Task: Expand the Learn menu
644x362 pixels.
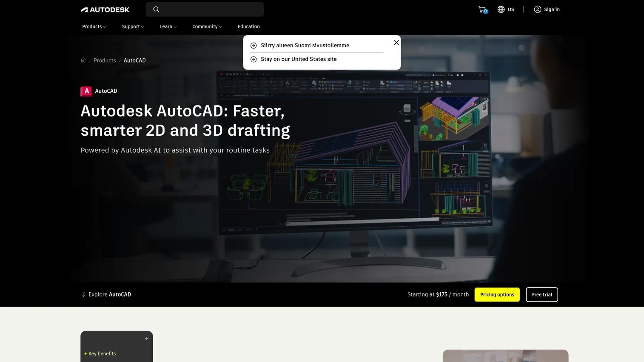Action: pyautogui.click(x=168, y=26)
